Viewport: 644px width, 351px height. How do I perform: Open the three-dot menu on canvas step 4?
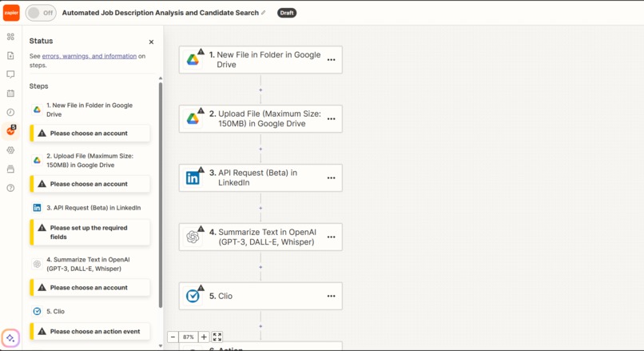[331, 237]
